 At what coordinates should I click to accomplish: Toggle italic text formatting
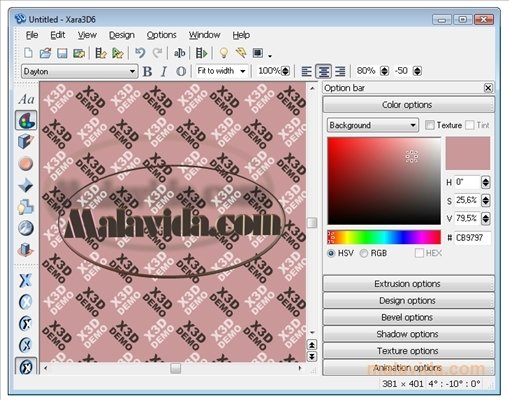point(164,71)
